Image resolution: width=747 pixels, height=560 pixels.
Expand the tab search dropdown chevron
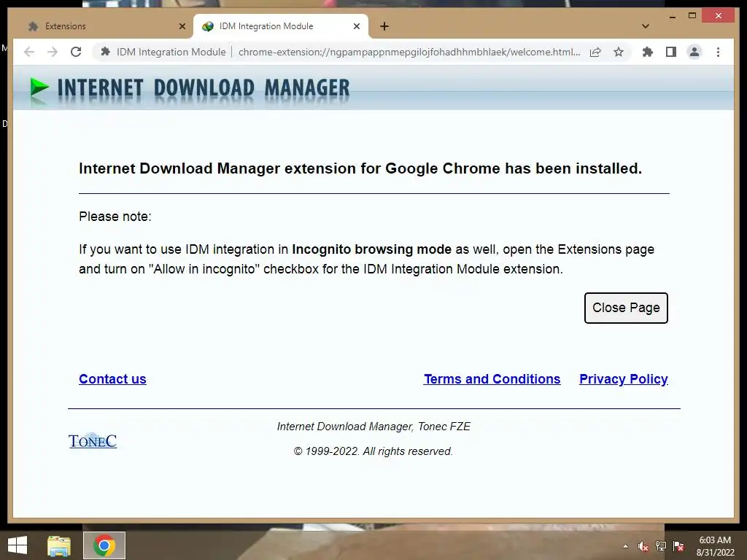tap(646, 26)
